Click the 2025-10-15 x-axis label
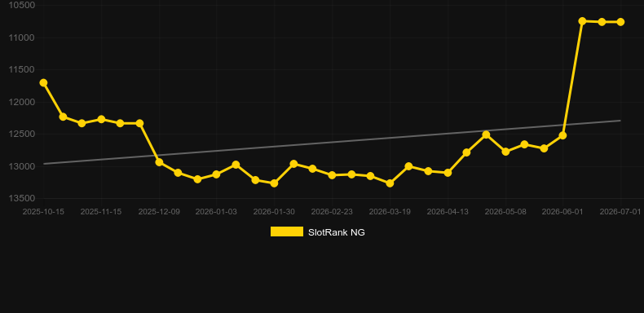 click(x=43, y=212)
